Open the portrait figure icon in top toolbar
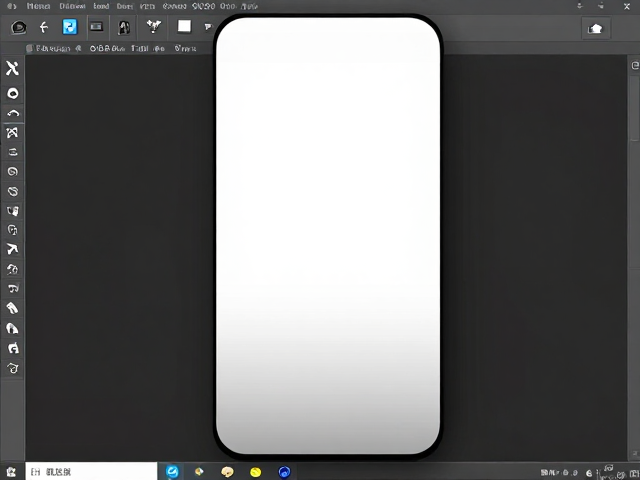 click(124, 27)
